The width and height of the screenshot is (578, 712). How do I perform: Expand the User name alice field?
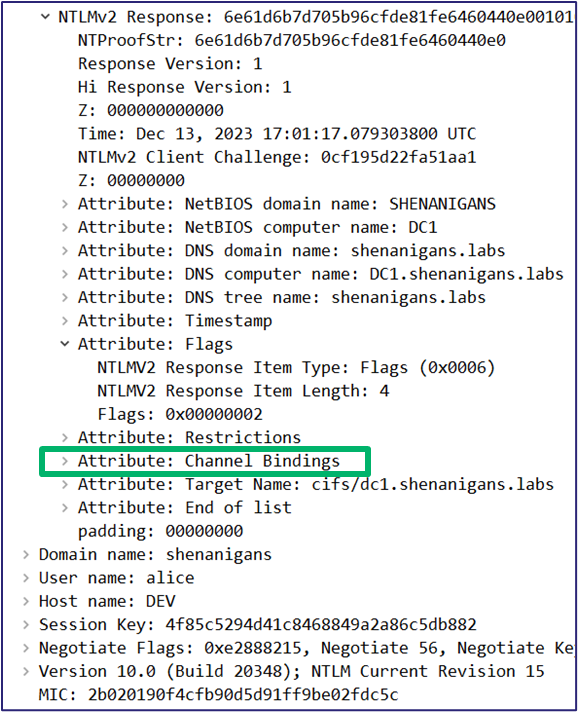26,578
